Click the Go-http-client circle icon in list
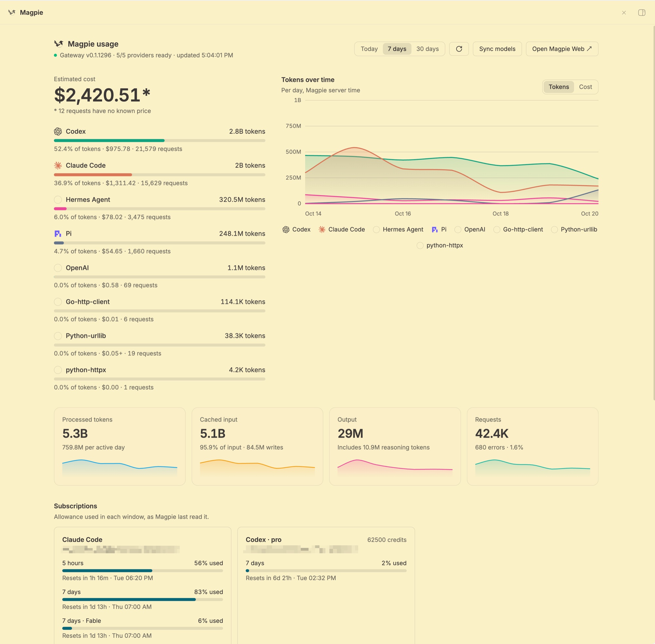 pos(58,302)
